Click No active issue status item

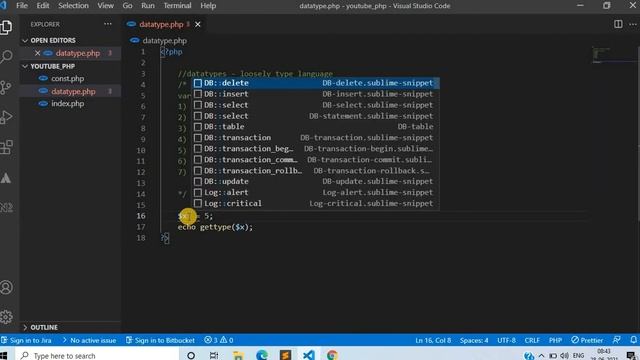coord(89,340)
